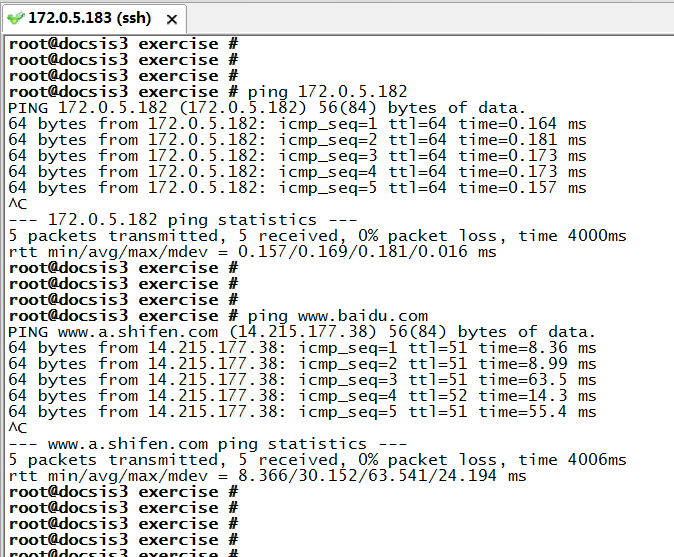Click the 'PING www.a.shifen.com' header output line
This screenshot has width=674, height=557.
pos(301,332)
